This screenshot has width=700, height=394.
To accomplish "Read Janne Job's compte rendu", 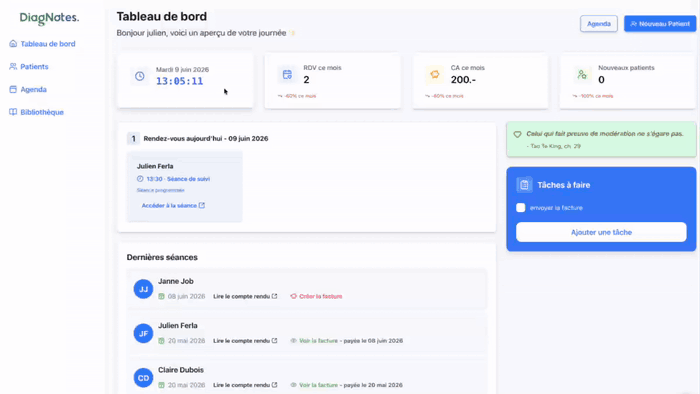I will [x=245, y=296].
